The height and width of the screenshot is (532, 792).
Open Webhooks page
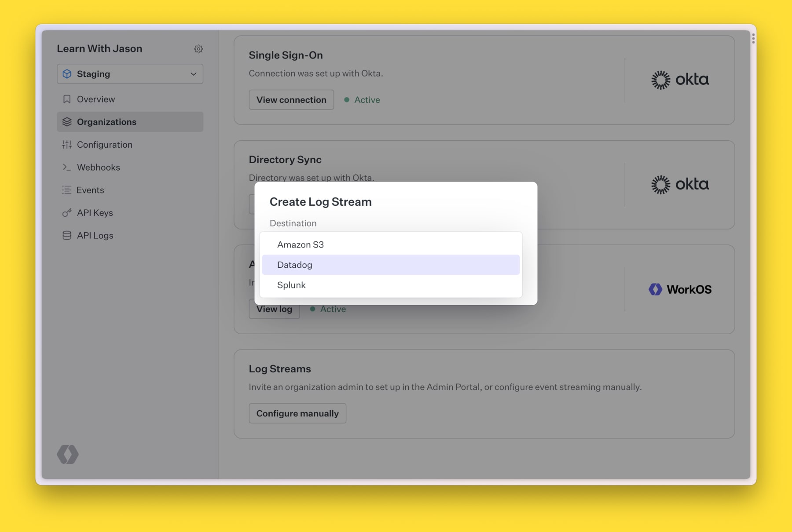pos(130,168)
